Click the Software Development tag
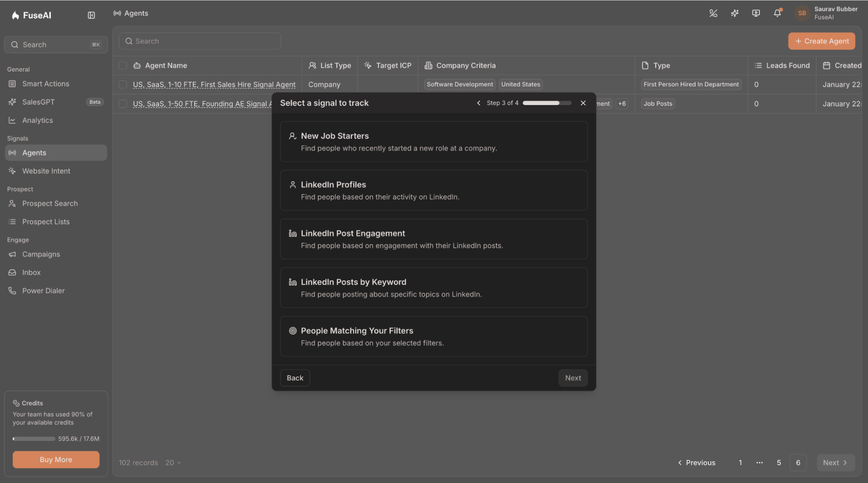 460,84
